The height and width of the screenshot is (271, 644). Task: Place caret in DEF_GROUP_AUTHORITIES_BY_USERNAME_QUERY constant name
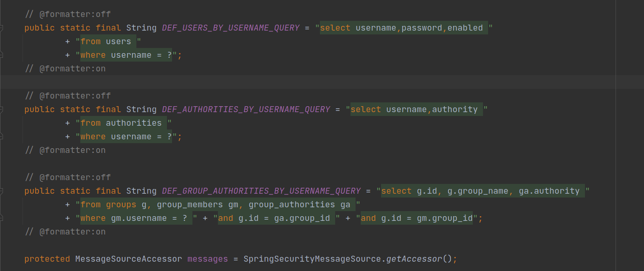(261, 191)
